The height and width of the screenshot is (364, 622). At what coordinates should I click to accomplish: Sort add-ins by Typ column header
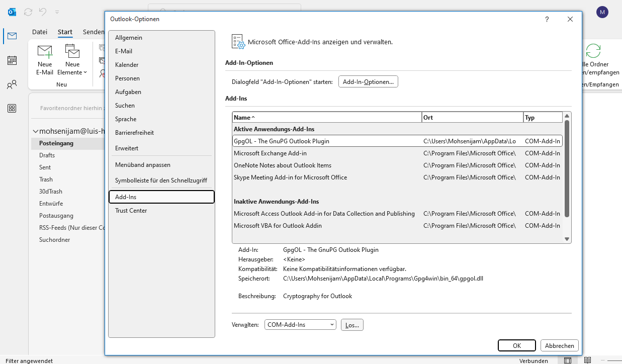tap(543, 117)
